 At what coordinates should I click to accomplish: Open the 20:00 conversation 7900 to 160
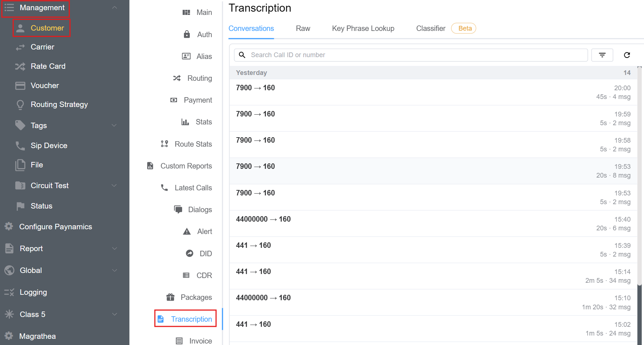click(433, 92)
